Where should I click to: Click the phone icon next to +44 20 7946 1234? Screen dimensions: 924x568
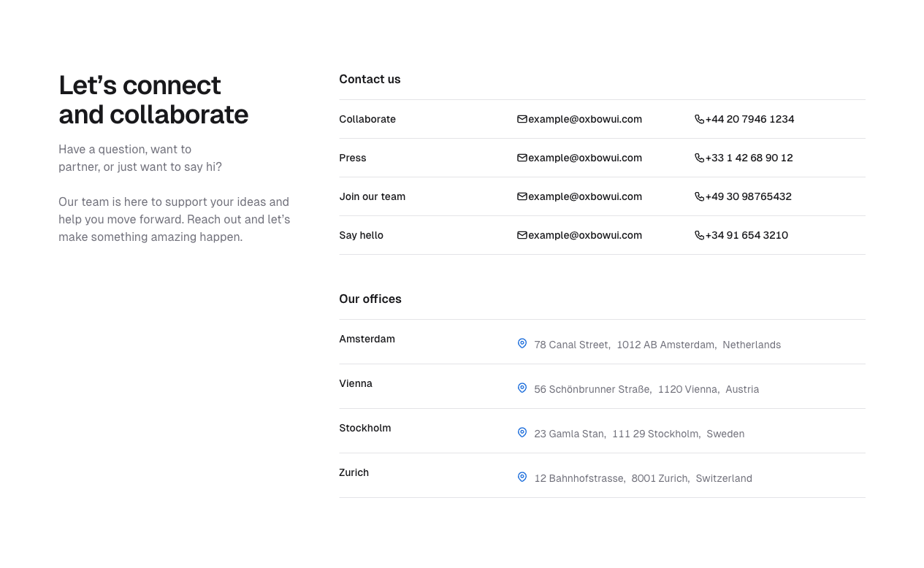(699, 119)
